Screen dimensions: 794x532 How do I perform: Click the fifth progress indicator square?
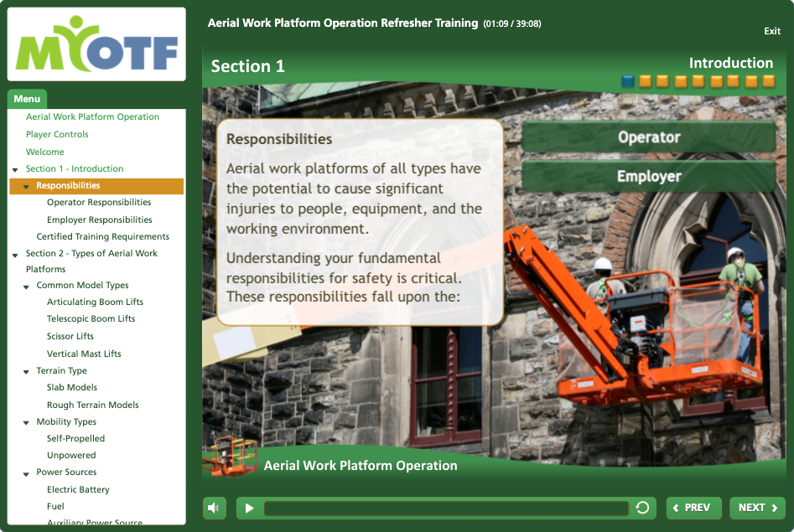pyautogui.click(x=698, y=81)
